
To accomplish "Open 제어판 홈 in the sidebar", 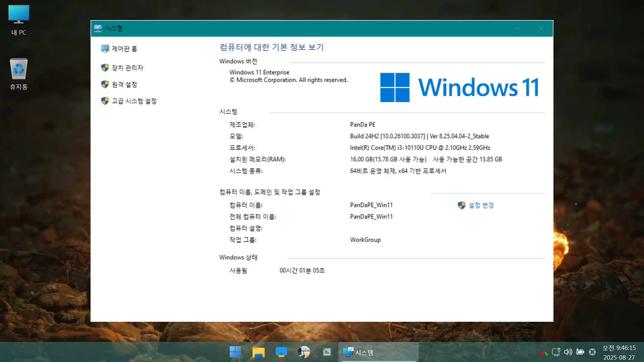I will 124,49.
